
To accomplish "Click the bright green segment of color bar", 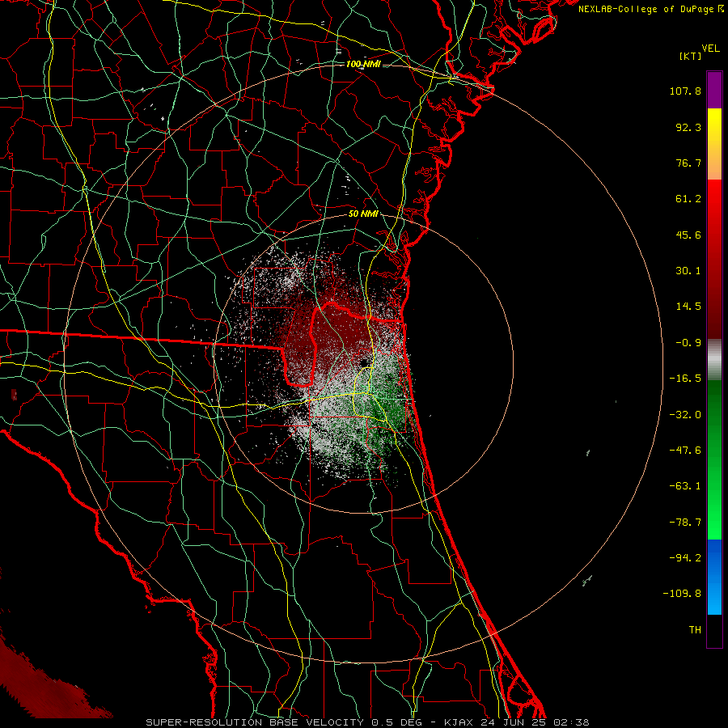I will [x=714, y=459].
